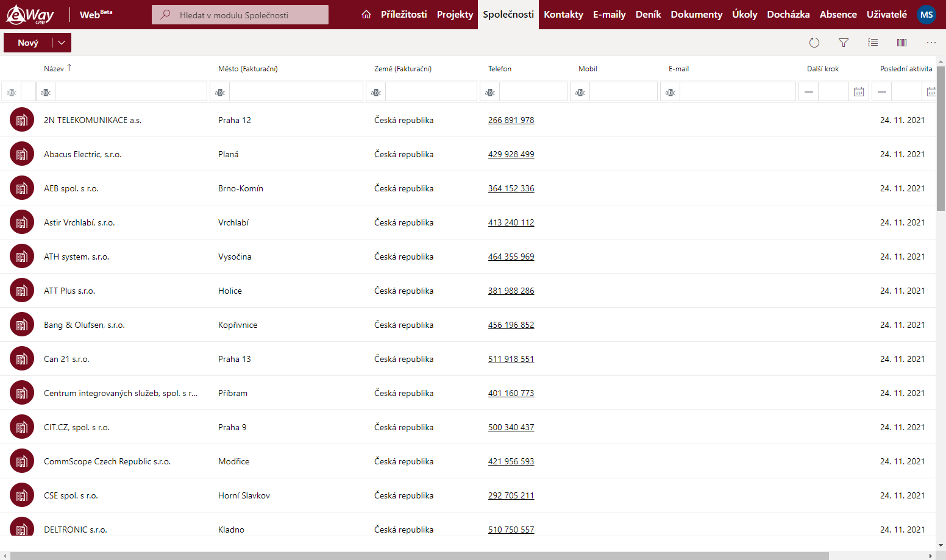The height and width of the screenshot is (560, 946).
Task: Click phone link 292 705 211
Action: coord(511,495)
